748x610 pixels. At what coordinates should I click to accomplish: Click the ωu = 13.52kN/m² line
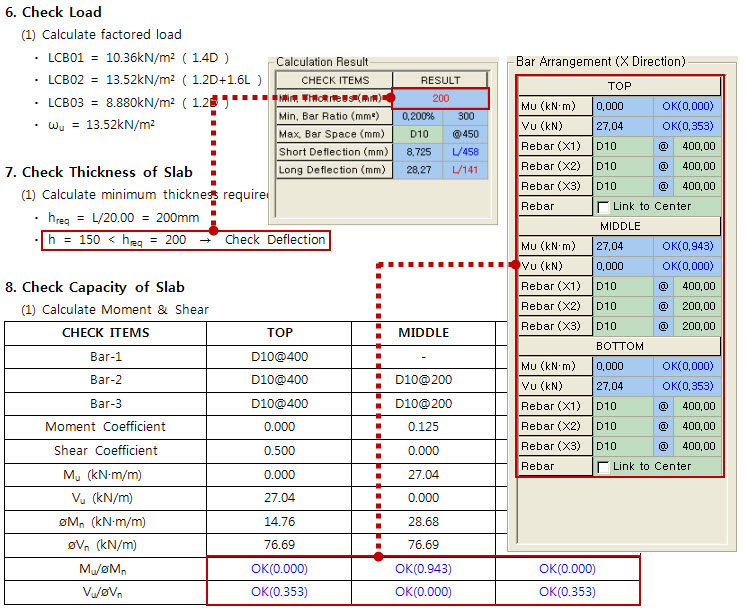[x=101, y=125]
